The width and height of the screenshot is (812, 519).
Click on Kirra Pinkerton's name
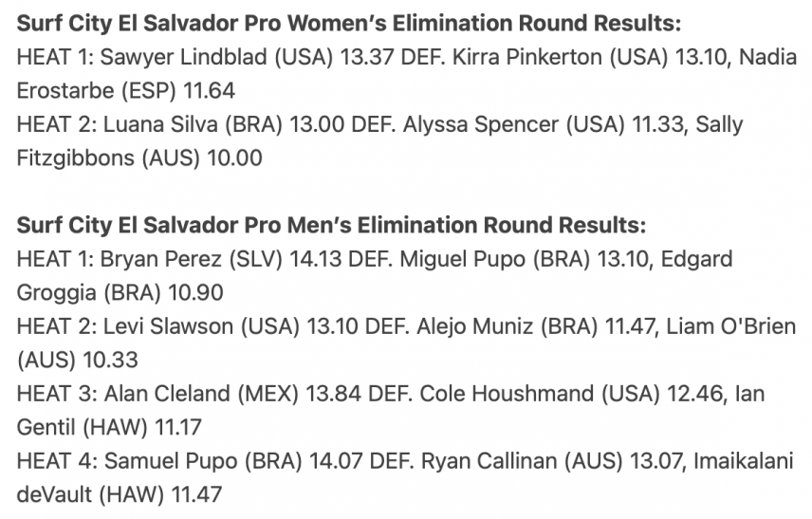(526, 57)
